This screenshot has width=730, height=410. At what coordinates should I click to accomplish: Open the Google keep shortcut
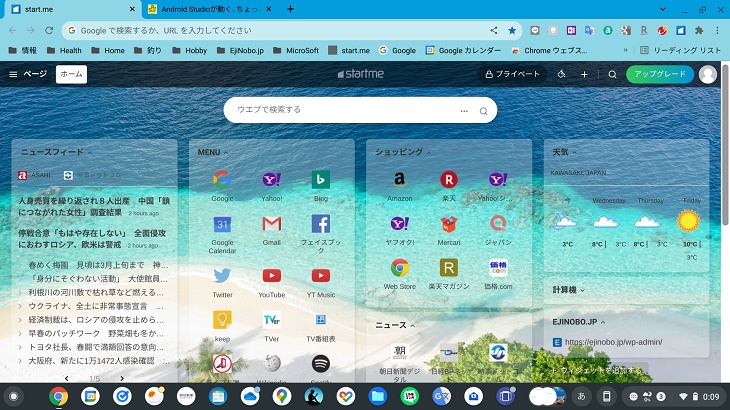pyautogui.click(x=222, y=320)
